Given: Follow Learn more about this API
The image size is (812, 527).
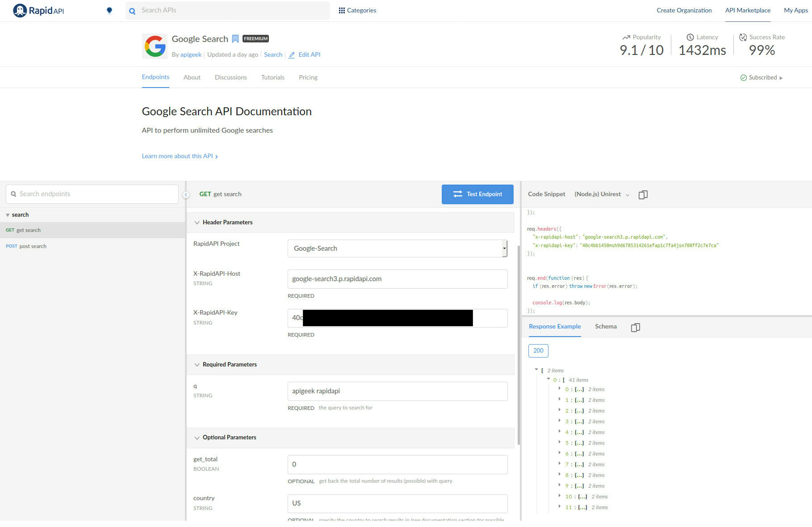Looking at the screenshot, I should 180,156.
